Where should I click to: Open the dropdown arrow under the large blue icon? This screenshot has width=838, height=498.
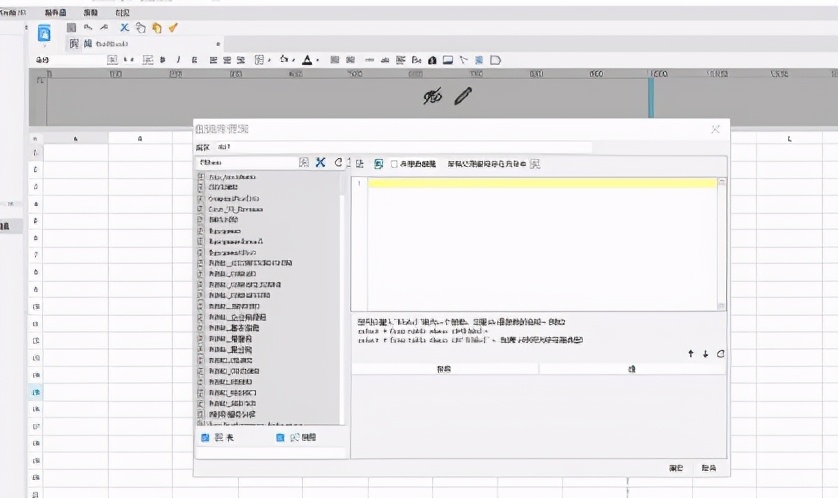44,46
